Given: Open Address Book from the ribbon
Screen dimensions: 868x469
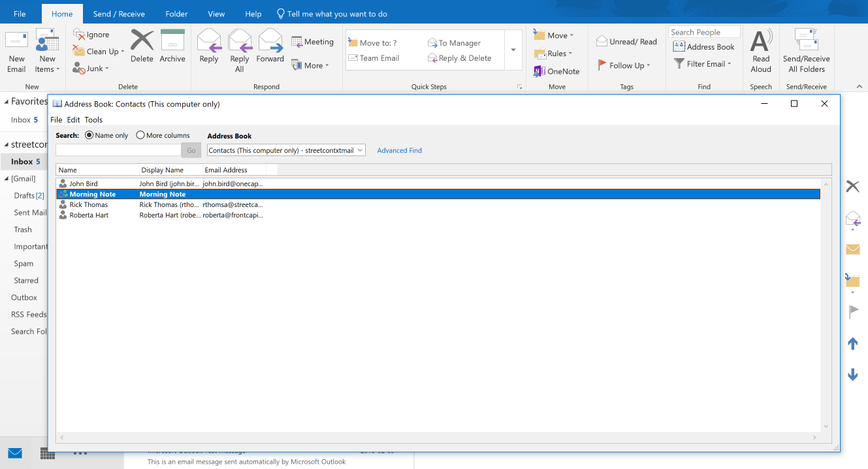Looking at the screenshot, I should tap(703, 47).
